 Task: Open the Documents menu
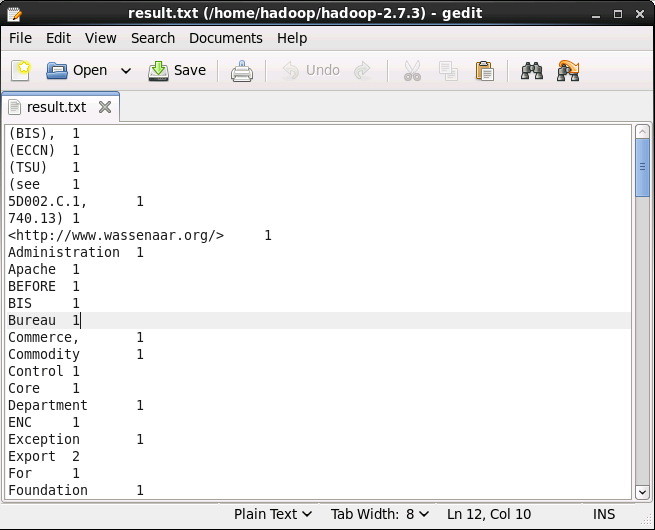point(226,38)
